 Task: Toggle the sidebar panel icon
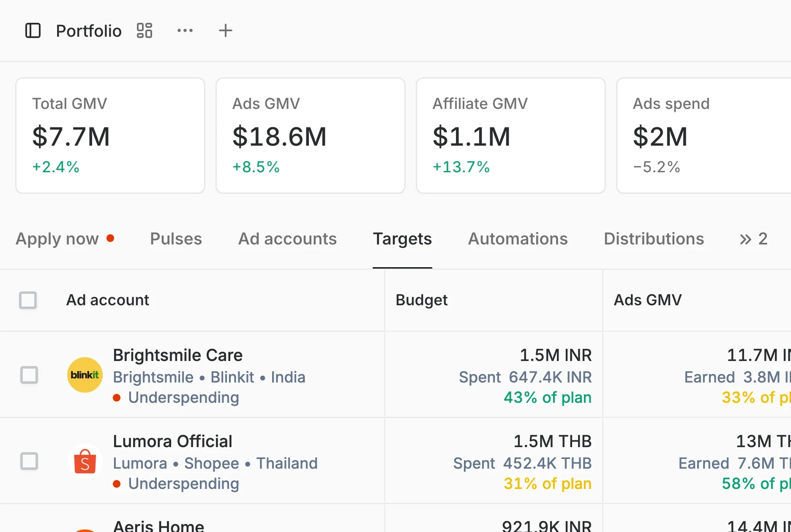pos(33,31)
